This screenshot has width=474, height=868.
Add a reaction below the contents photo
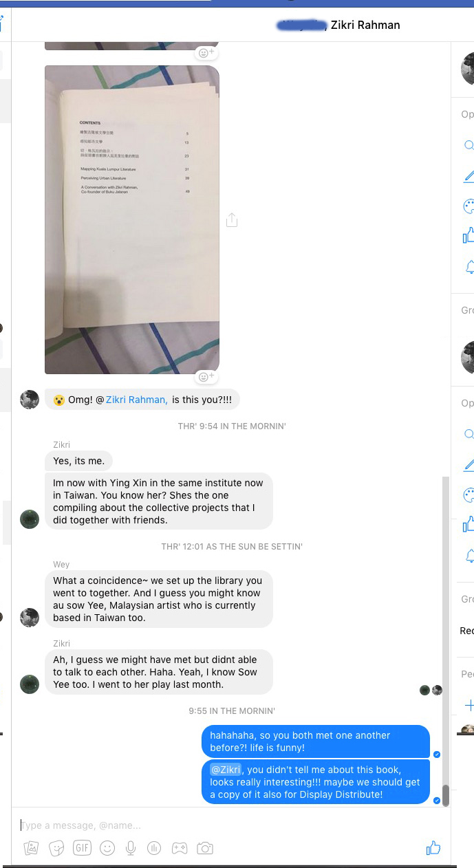pyautogui.click(x=206, y=377)
